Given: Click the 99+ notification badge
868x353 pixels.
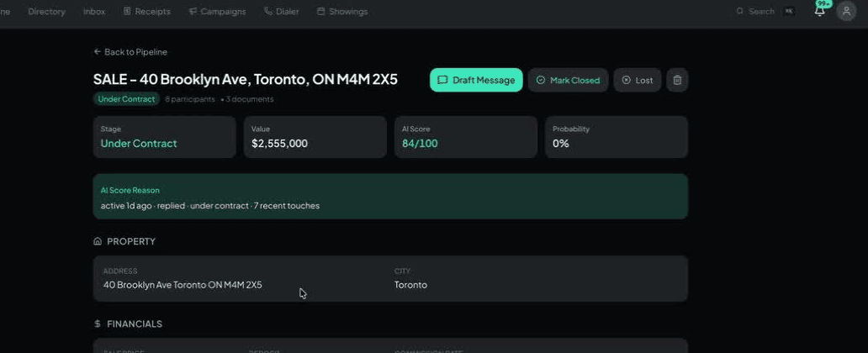Looking at the screenshot, I should (x=823, y=4).
